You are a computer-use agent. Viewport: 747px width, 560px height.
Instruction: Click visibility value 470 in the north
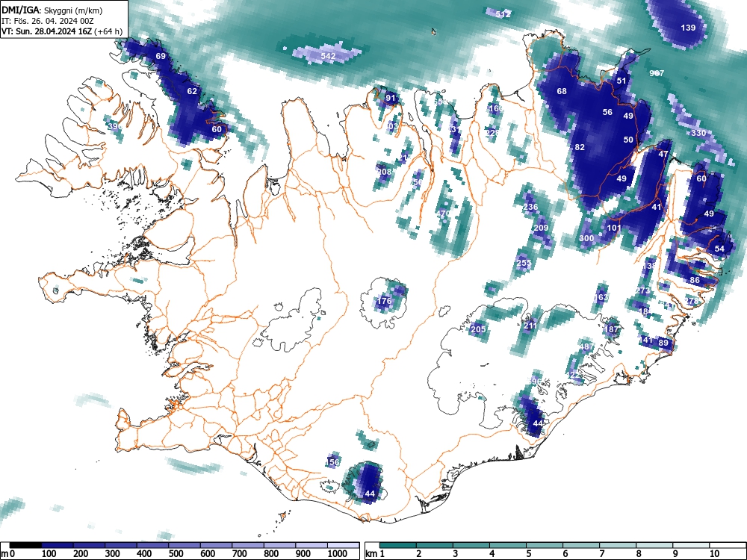tap(443, 214)
